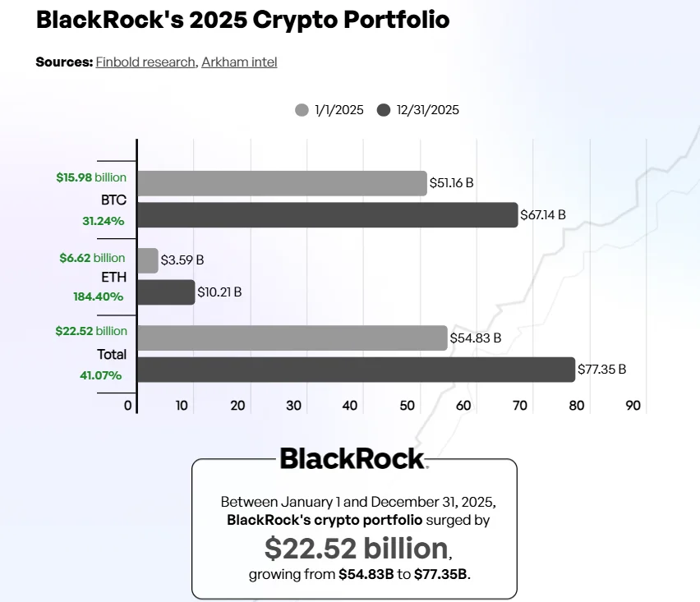Click the ETH category label
This screenshot has height=602, width=700.
[x=113, y=277]
